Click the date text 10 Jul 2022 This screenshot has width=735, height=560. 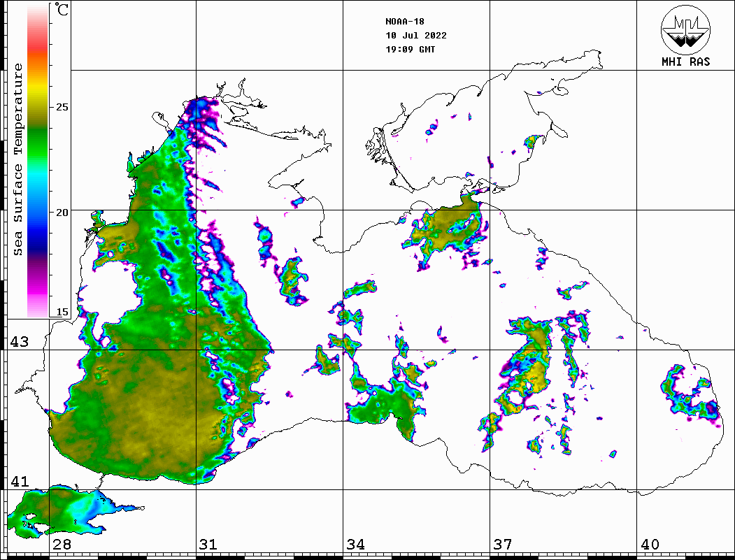416,36
